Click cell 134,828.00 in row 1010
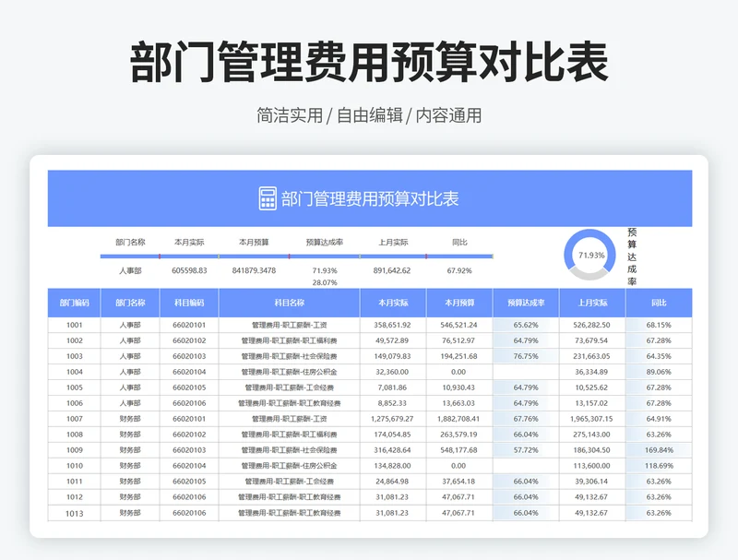Image resolution: width=738 pixels, height=560 pixels. pyautogui.click(x=393, y=466)
